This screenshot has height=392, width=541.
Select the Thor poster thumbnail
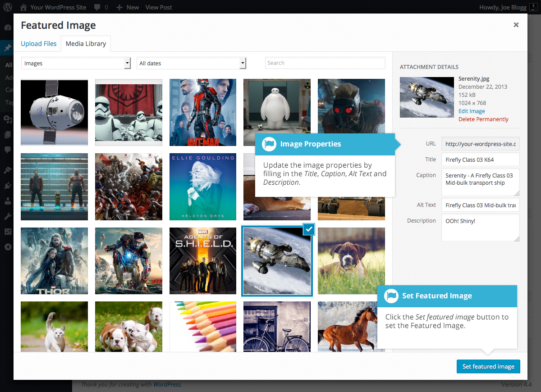[54, 261]
